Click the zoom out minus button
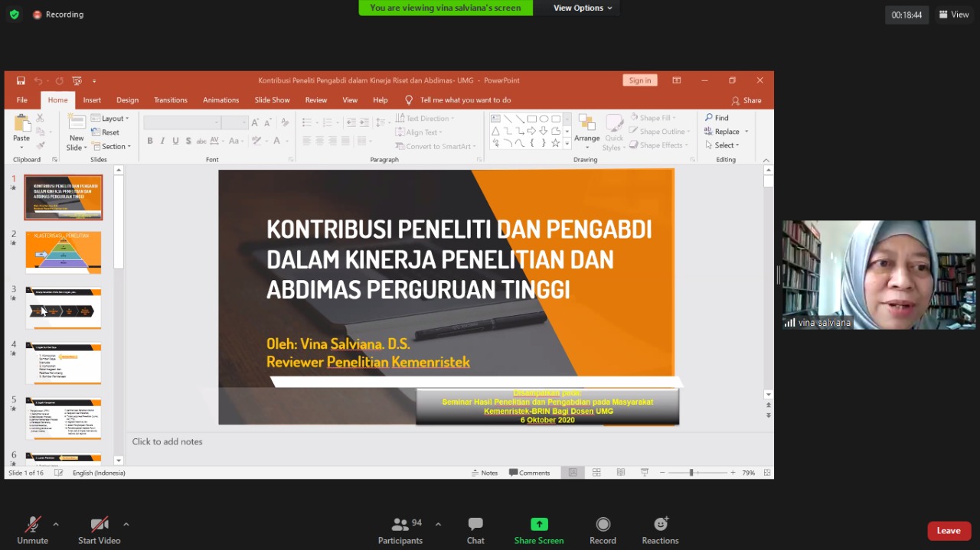Screen dimensions: 980x550 click(662, 473)
